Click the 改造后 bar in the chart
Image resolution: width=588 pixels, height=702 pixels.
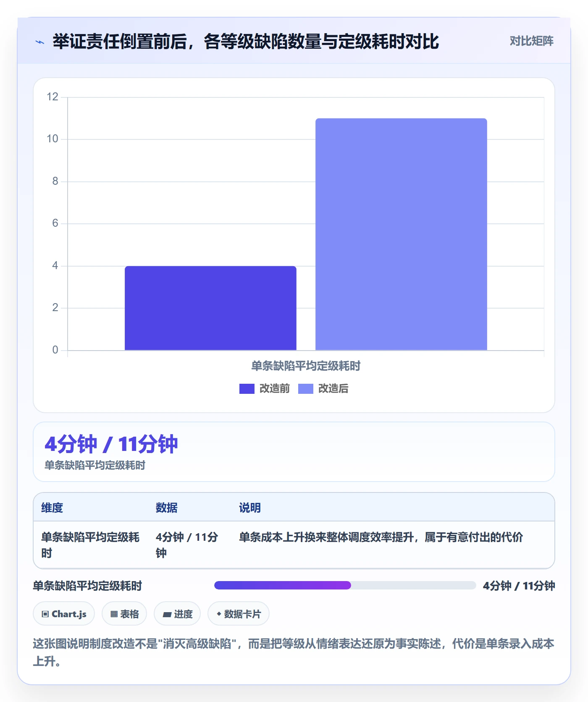pyautogui.click(x=401, y=234)
